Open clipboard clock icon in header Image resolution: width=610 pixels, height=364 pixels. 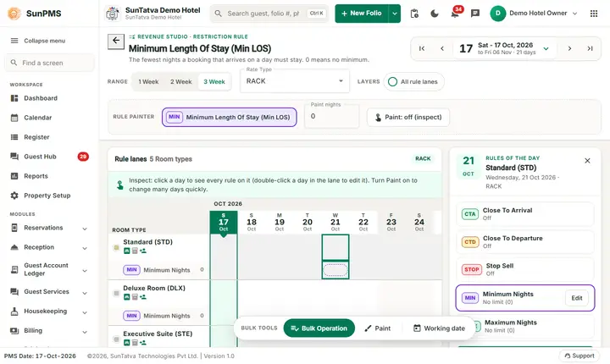414,14
